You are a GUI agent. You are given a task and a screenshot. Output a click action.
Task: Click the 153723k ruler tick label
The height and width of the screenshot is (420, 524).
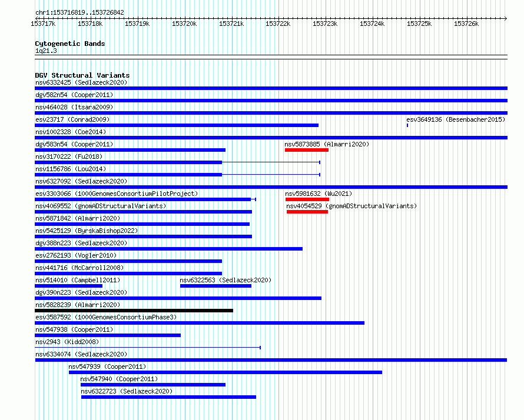[x=325, y=24]
